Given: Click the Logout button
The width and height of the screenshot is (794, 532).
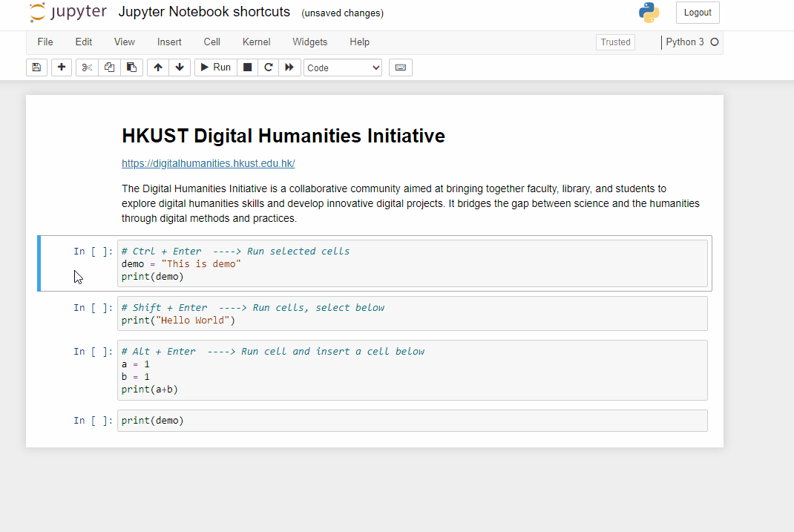Looking at the screenshot, I should pos(697,12).
